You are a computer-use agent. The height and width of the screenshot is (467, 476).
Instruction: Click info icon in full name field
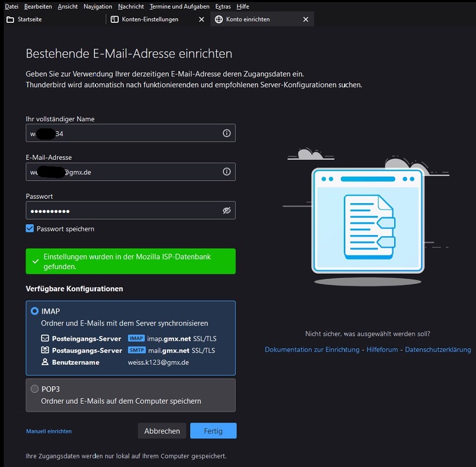[227, 133]
